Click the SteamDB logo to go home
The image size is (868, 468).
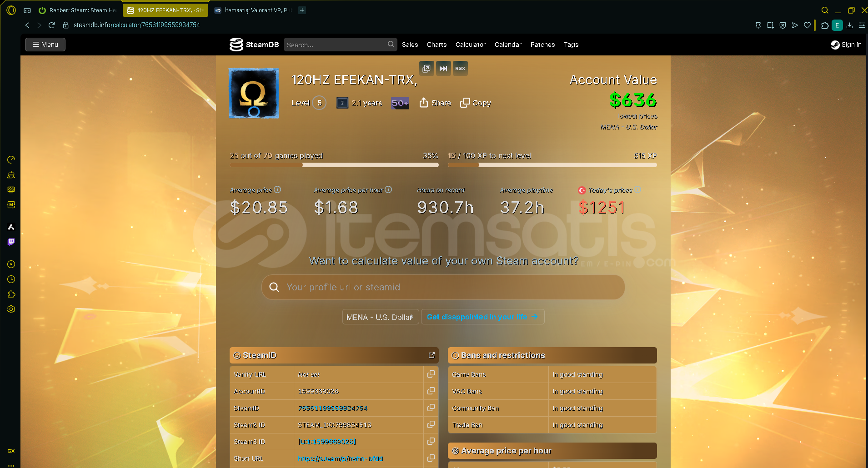(254, 45)
